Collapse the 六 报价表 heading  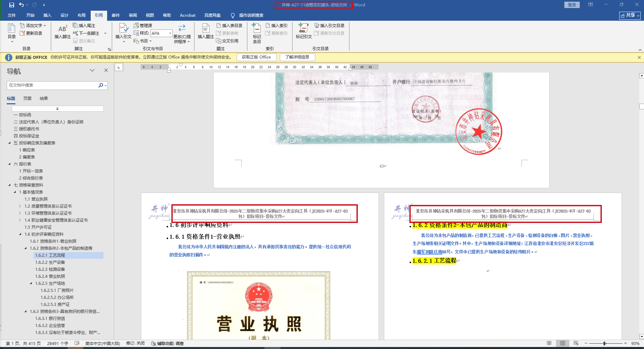pyautogui.click(x=9, y=164)
